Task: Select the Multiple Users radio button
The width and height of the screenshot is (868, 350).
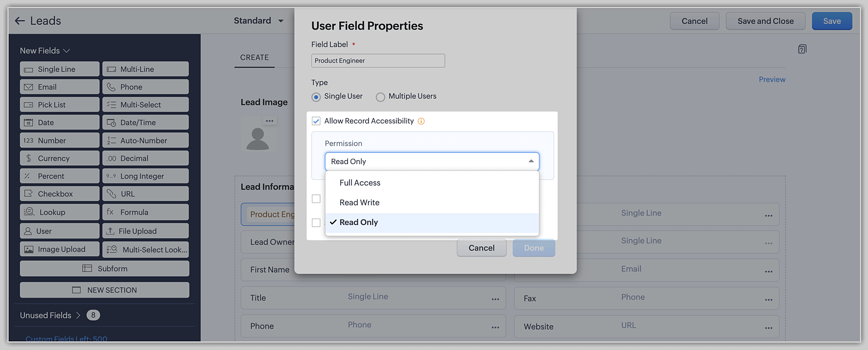Action: (381, 97)
